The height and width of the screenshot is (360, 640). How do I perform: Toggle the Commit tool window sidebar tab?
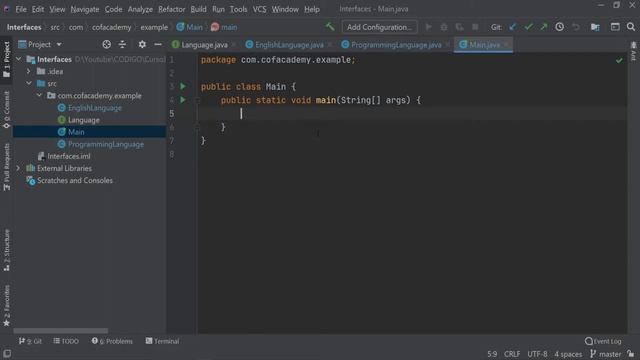coord(7,109)
